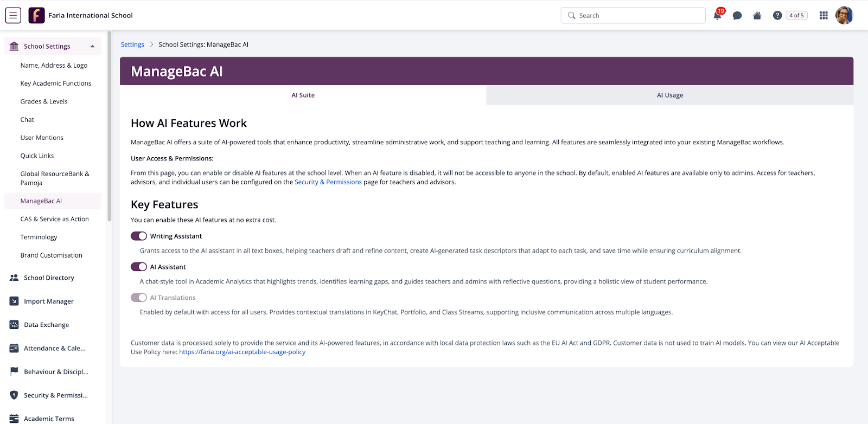Disable the Writing Assistant toggle
The width and height of the screenshot is (868, 424).
139,236
